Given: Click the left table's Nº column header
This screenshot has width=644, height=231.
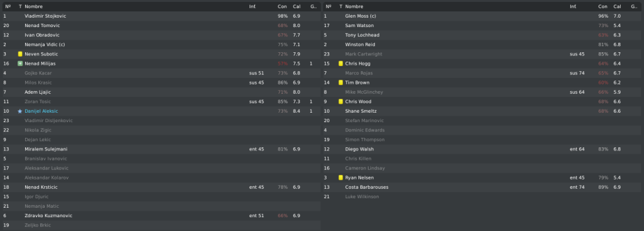Looking at the screenshot, I should click(8, 6).
